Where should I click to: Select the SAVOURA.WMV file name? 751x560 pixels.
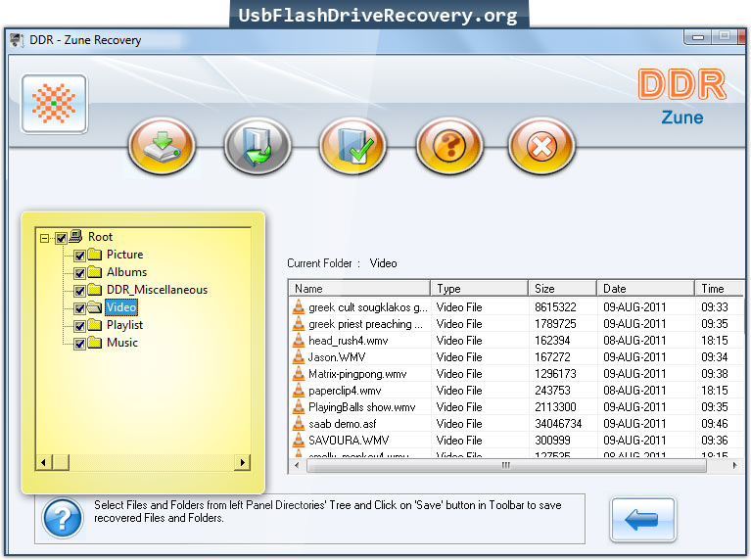[349, 441]
